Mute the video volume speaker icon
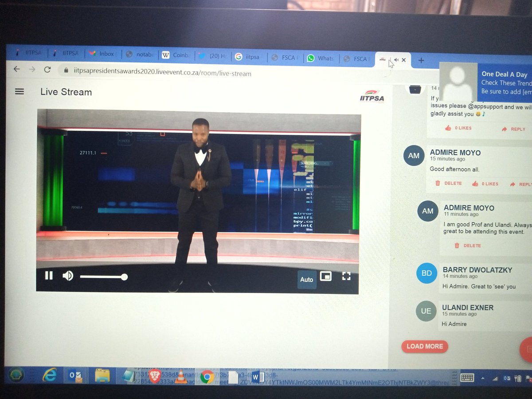Image resolution: width=532 pixels, height=399 pixels. click(68, 276)
